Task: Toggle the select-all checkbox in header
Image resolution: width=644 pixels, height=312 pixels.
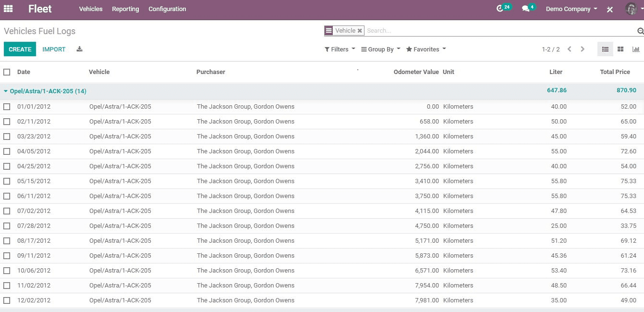Action: (x=7, y=72)
